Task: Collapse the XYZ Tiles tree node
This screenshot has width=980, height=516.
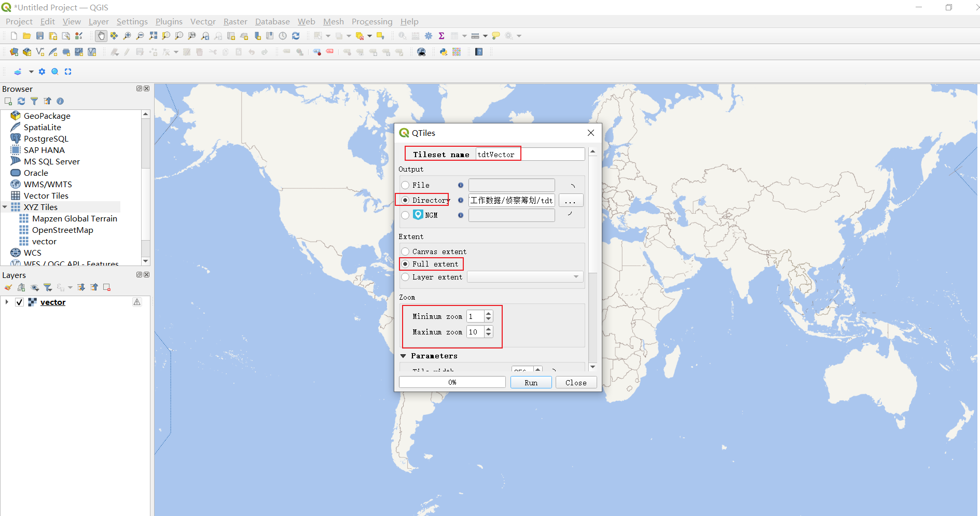Action: pyautogui.click(x=5, y=207)
